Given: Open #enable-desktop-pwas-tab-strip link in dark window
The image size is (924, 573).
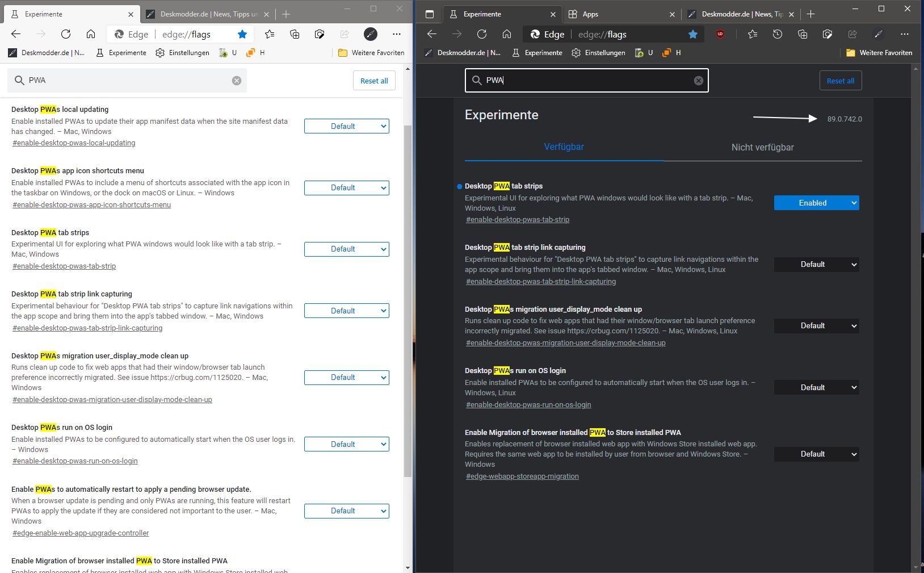Looking at the screenshot, I should (x=518, y=220).
